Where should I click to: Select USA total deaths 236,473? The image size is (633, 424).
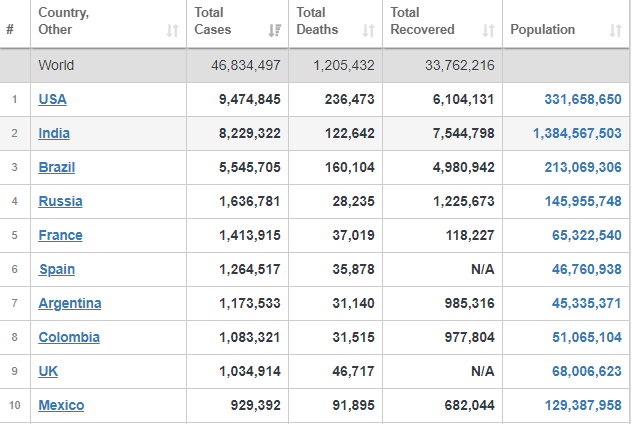pyautogui.click(x=350, y=99)
